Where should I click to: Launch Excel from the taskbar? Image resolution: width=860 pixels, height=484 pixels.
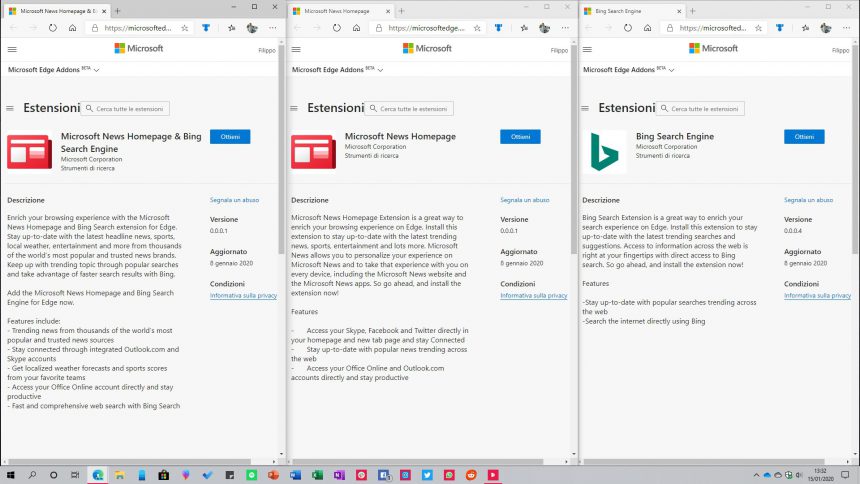point(317,475)
